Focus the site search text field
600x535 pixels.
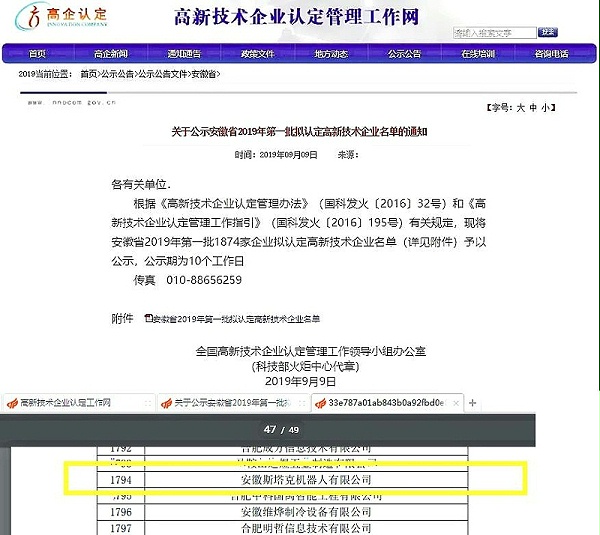coord(495,33)
